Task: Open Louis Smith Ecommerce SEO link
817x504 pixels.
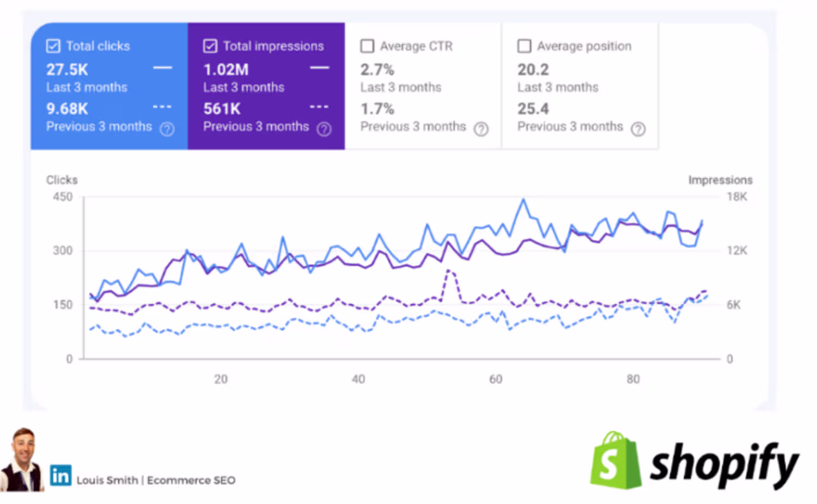Action: pos(156,480)
